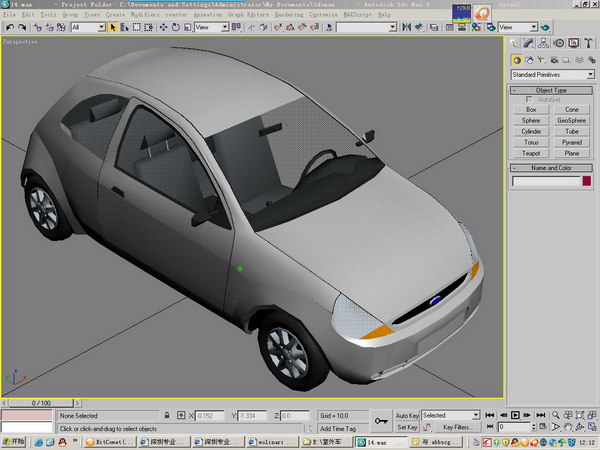Select the Lights category icon
600x450 pixels.
(x=542, y=59)
